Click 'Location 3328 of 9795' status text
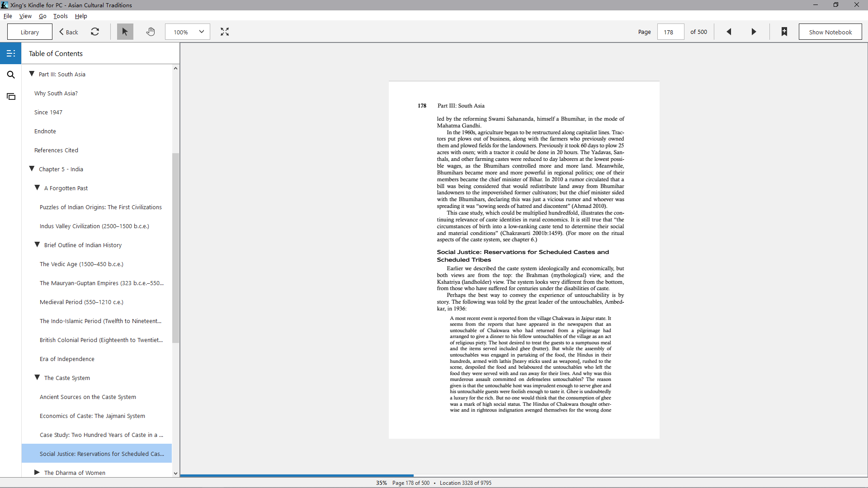 click(x=465, y=483)
